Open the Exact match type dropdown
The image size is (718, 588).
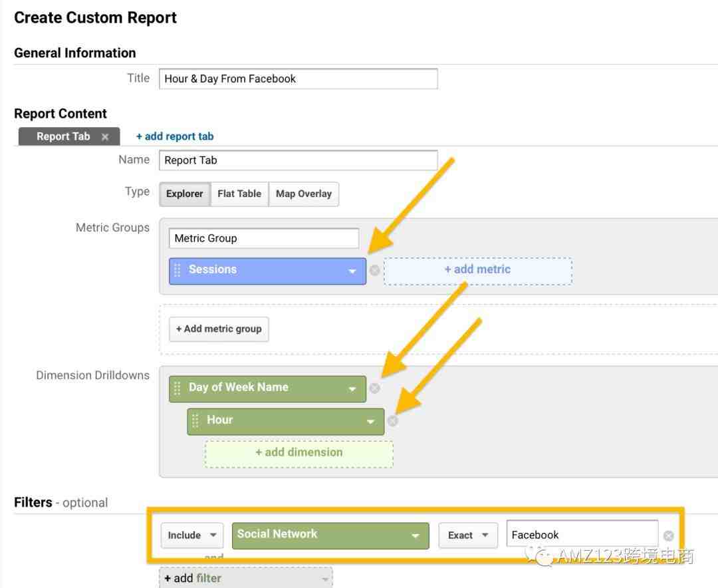tap(468, 535)
